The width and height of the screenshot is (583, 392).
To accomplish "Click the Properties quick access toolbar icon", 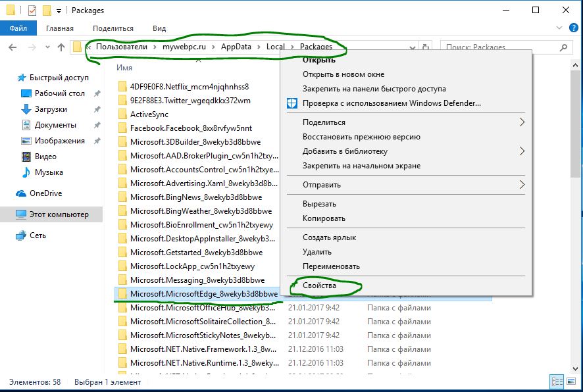I will tap(32, 11).
